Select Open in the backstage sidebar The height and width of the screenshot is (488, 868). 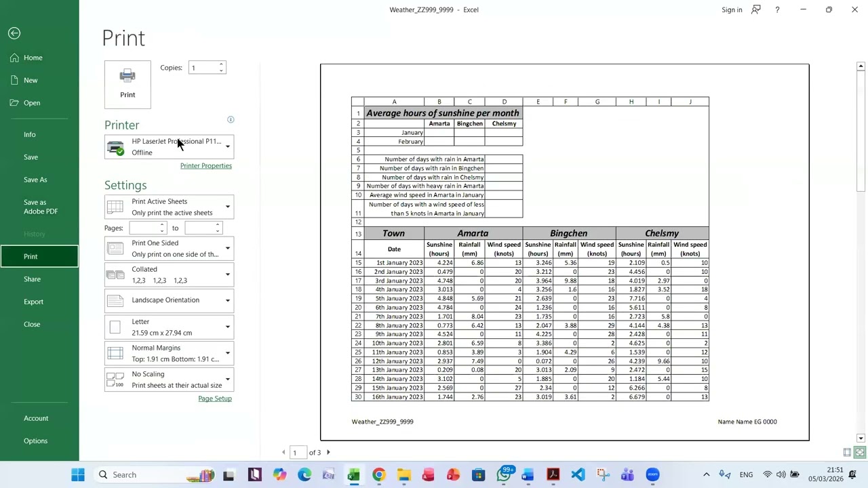(x=39, y=103)
